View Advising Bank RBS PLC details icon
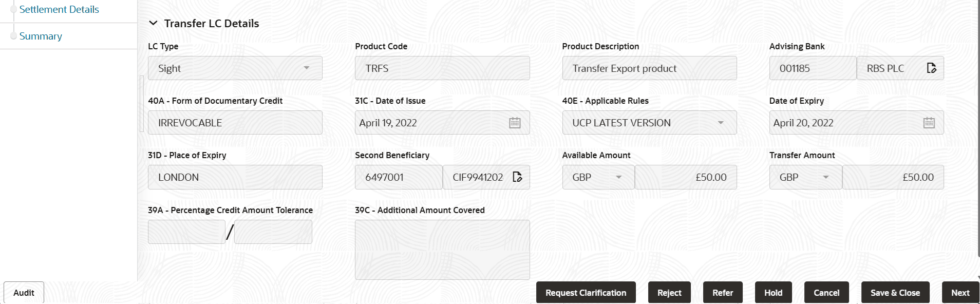This screenshot has height=304, width=980. (932, 68)
